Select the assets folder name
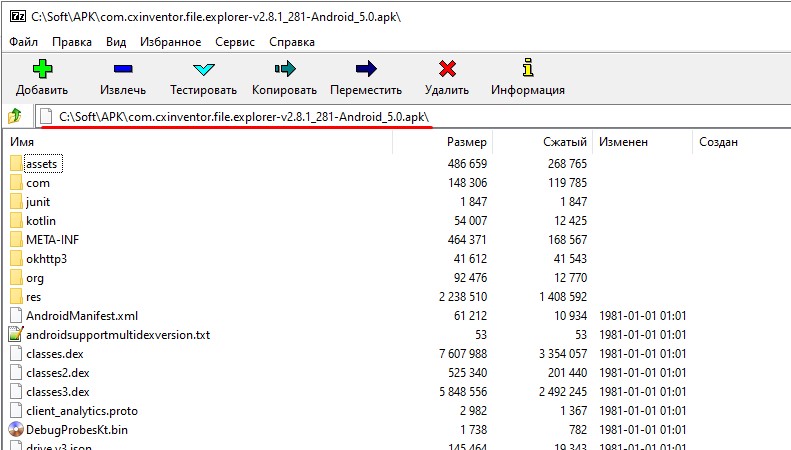Image resolution: width=791 pixels, height=450 pixels. (x=42, y=164)
